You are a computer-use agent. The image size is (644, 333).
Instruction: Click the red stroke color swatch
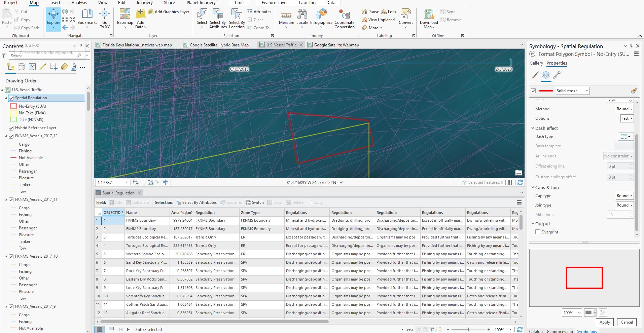[546, 91]
